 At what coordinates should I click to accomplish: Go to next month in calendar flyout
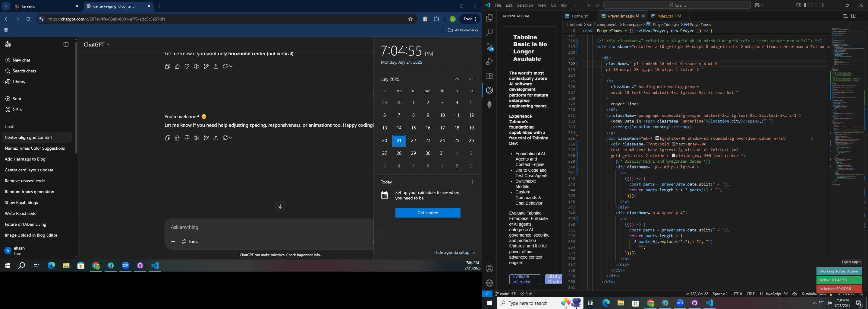tap(471, 79)
